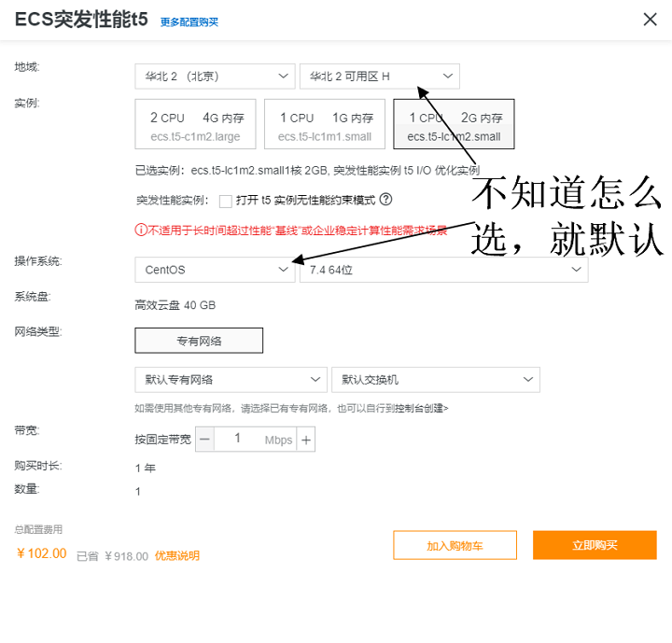This screenshot has height=643, width=672.
Task: Increase bandwidth with plus button
Action: (306, 440)
